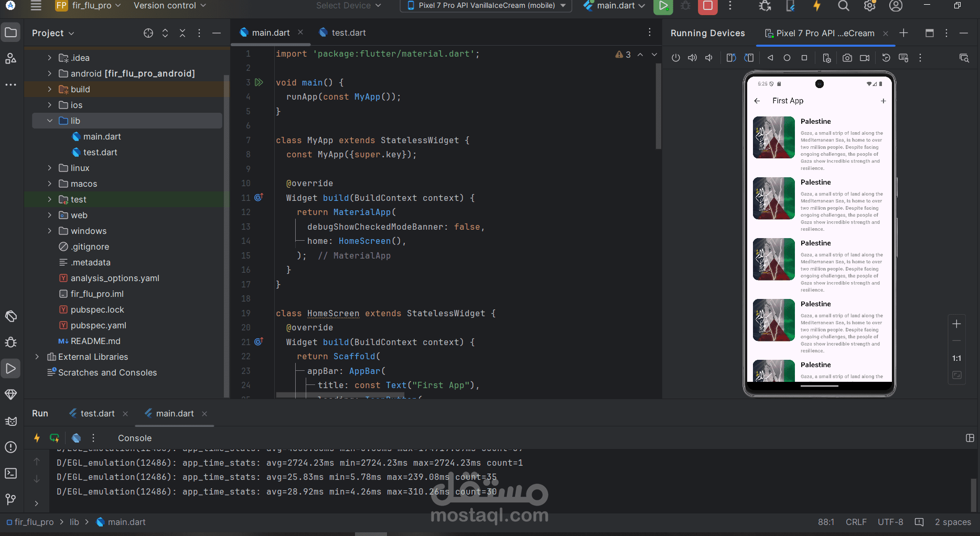Screen dimensions: 980x536
Task: Expand the build folder
Action: (49, 89)
